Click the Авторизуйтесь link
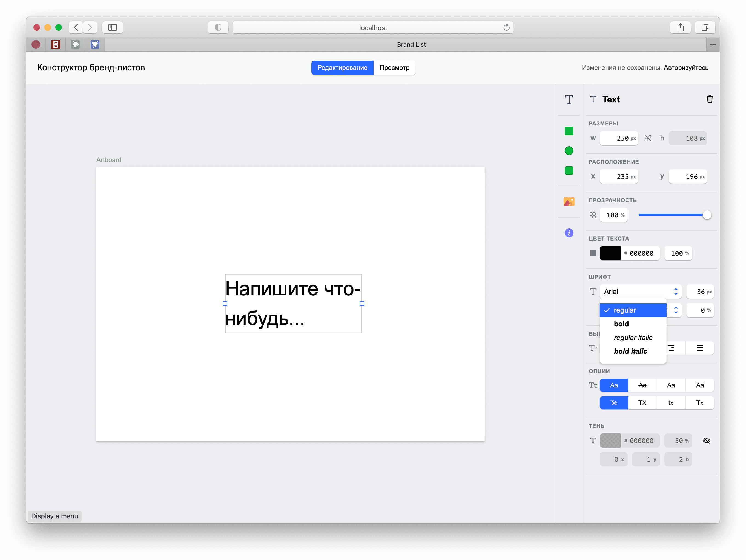Screen dimensions: 746x560 pyautogui.click(x=686, y=67)
